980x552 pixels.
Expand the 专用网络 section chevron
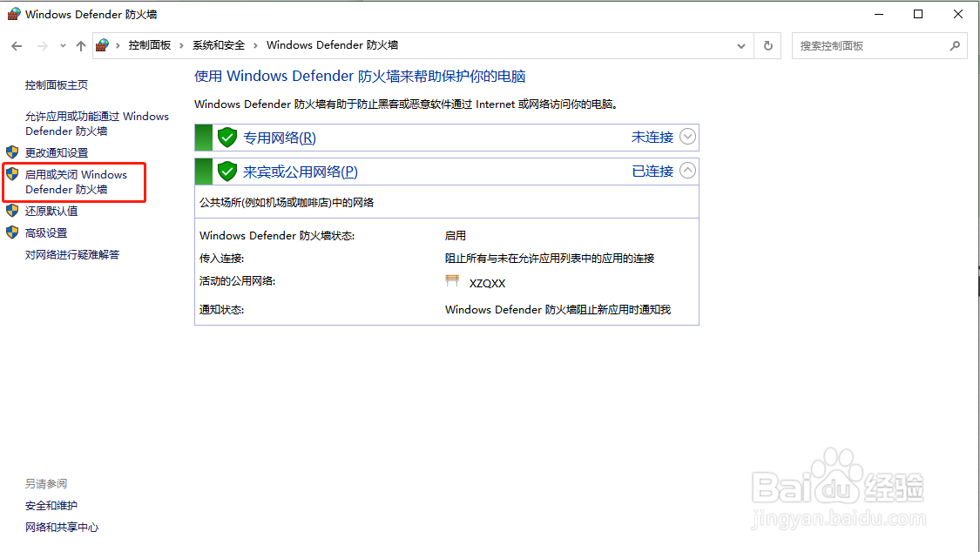[x=687, y=136]
